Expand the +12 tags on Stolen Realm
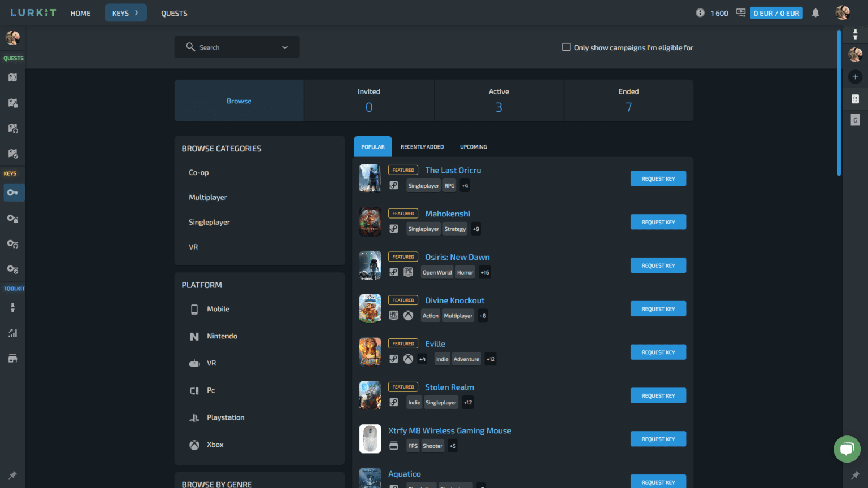This screenshot has width=868, height=488. tap(468, 403)
